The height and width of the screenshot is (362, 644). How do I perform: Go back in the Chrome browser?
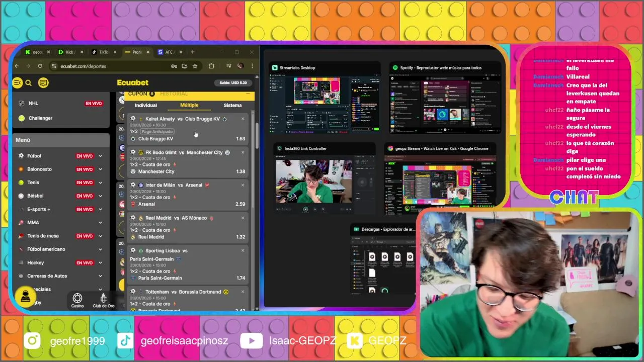[17, 66]
